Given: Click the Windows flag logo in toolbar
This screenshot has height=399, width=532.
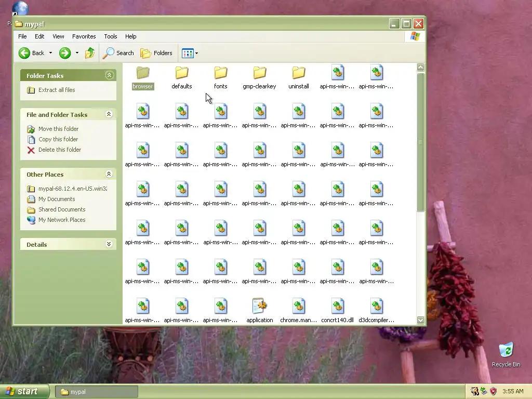Looking at the screenshot, I should pyautogui.click(x=415, y=36).
